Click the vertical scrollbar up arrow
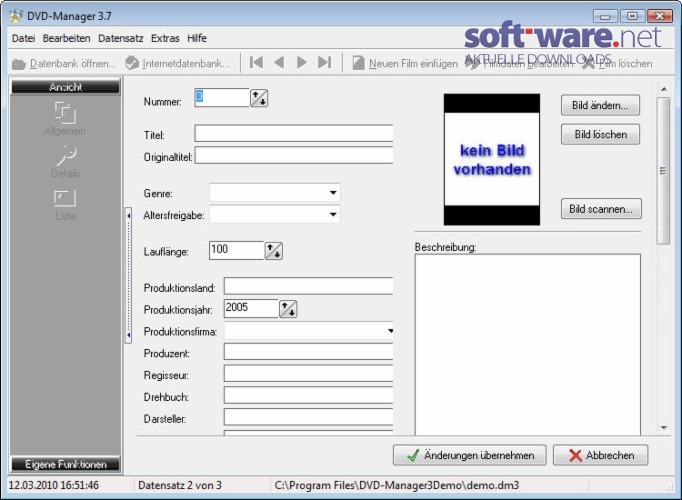Screen dimensions: 682x500 [x=664, y=89]
